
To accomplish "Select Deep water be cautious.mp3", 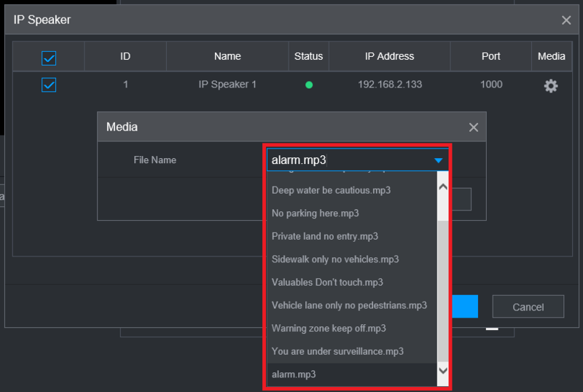I will point(331,190).
